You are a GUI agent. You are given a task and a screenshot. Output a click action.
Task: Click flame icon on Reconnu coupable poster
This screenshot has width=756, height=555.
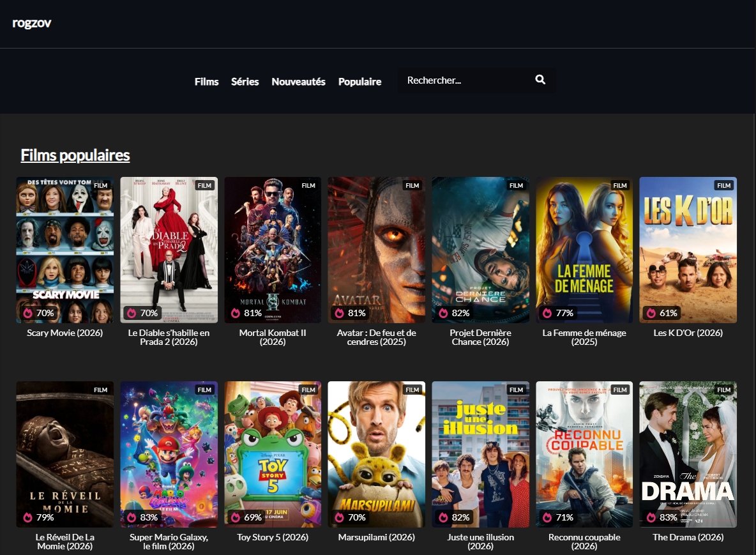(x=547, y=517)
